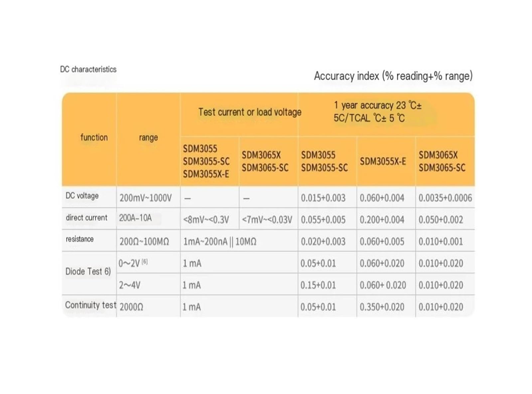Select "0.05+0.01" in the 0~2V diode row
The width and height of the screenshot is (532, 394).
click(x=318, y=264)
